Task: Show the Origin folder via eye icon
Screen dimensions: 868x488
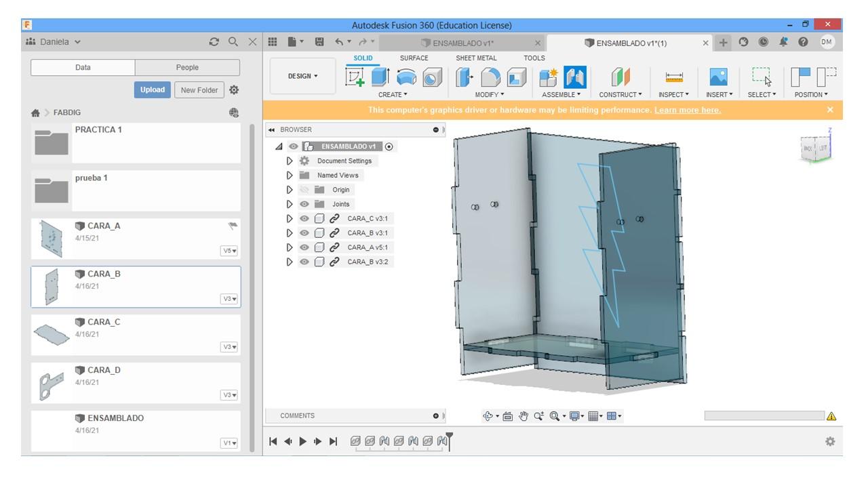Action: pos(304,190)
